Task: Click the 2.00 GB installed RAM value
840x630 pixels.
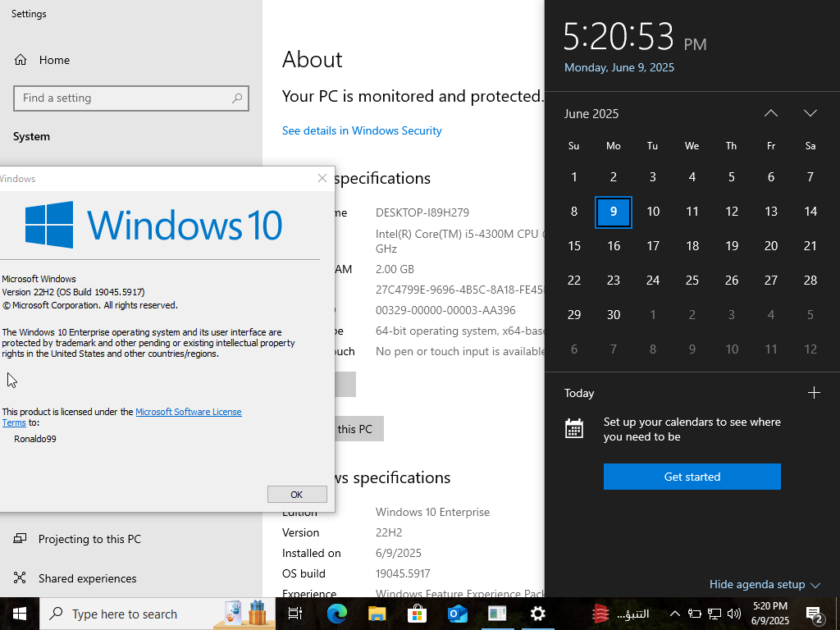Action: click(395, 269)
